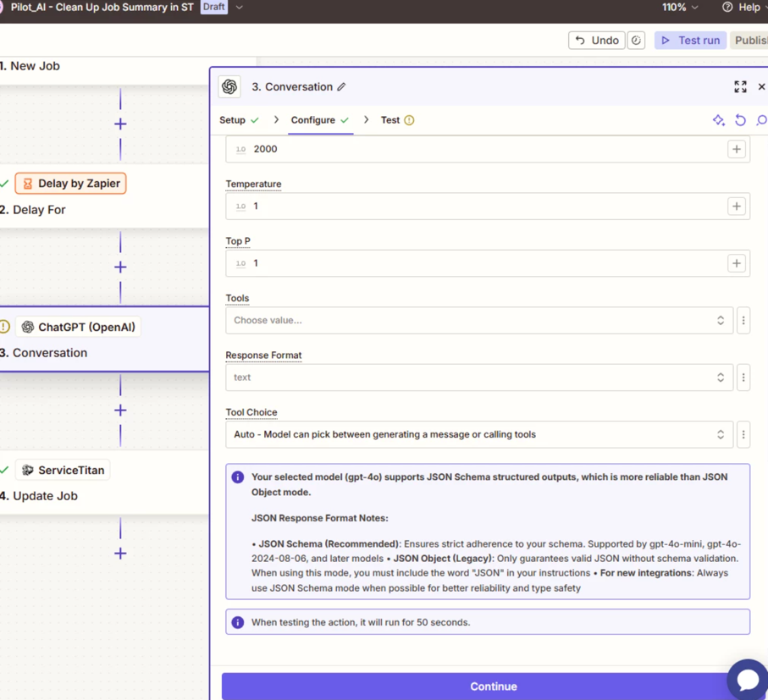Click the Top P field label

(x=238, y=241)
